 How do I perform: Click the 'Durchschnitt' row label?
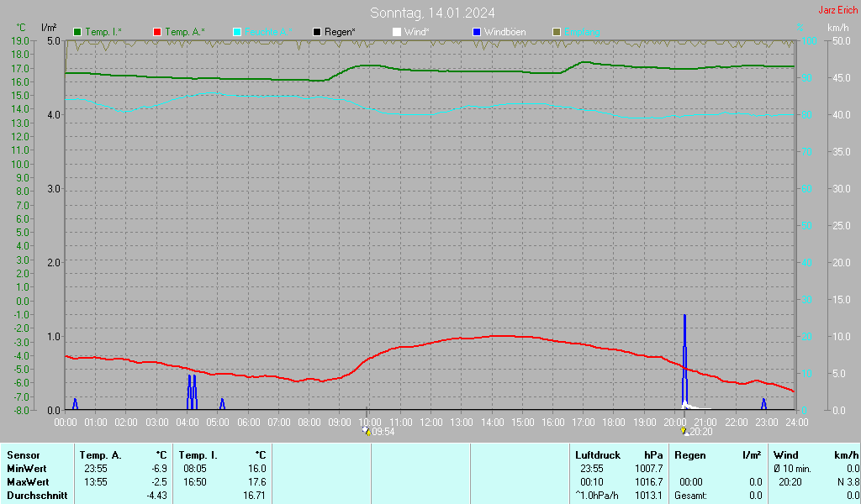pos(37,496)
